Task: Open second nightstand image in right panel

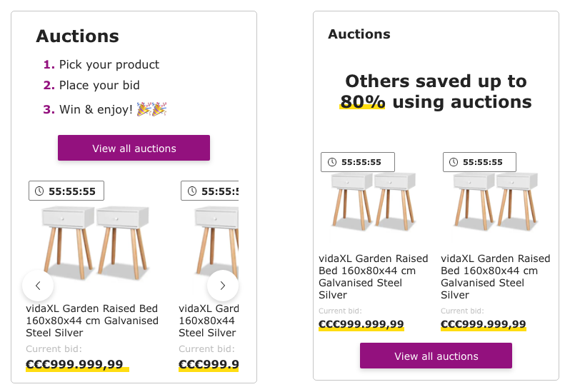Action: click(495, 201)
